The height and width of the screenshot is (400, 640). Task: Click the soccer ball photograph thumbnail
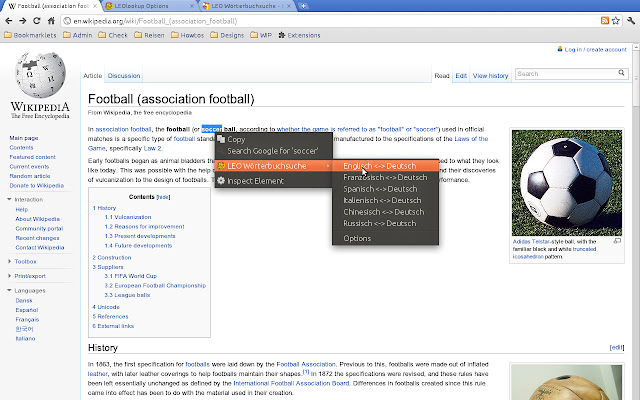point(567,182)
